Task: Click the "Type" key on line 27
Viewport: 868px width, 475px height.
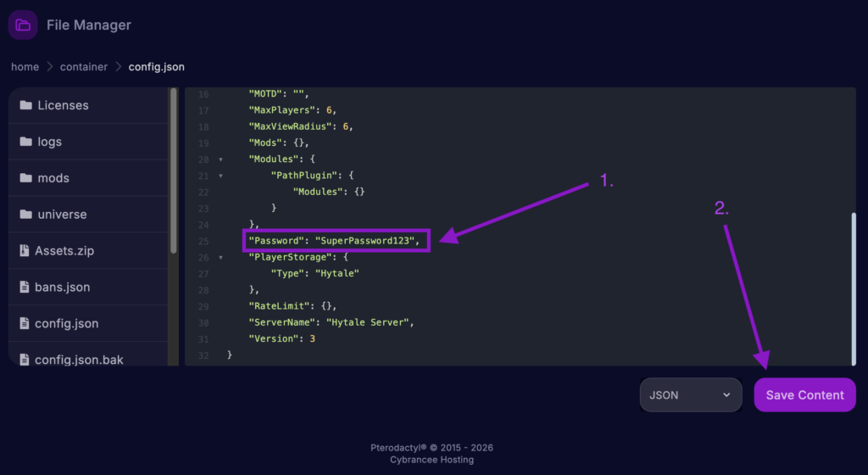Action: 287,273
